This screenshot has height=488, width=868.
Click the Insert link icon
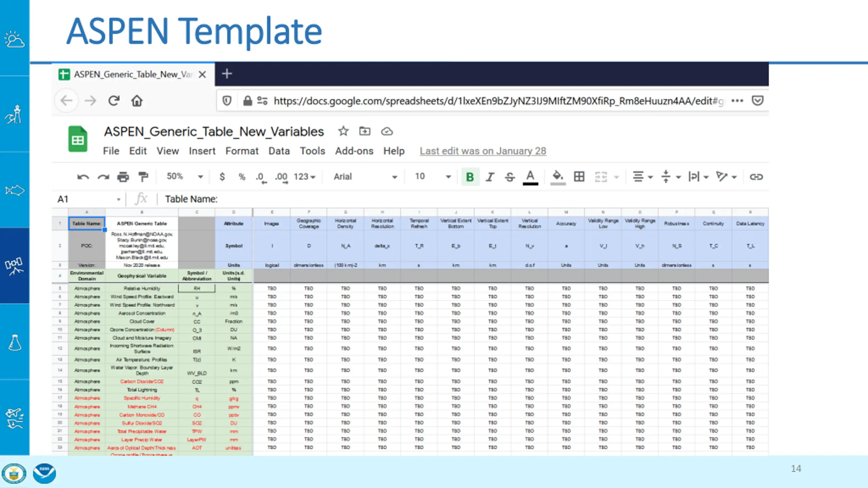(x=756, y=177)
